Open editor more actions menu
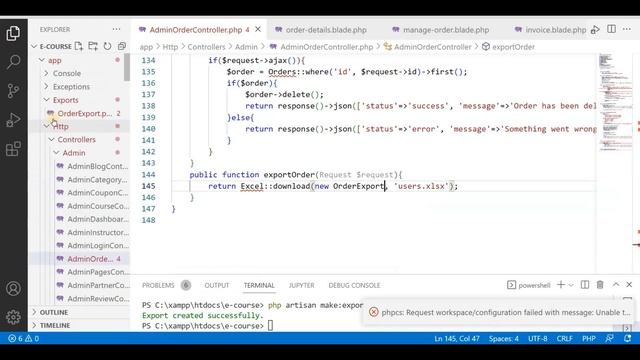This screenshot has height=360, width=640. [x=627, y=29]
